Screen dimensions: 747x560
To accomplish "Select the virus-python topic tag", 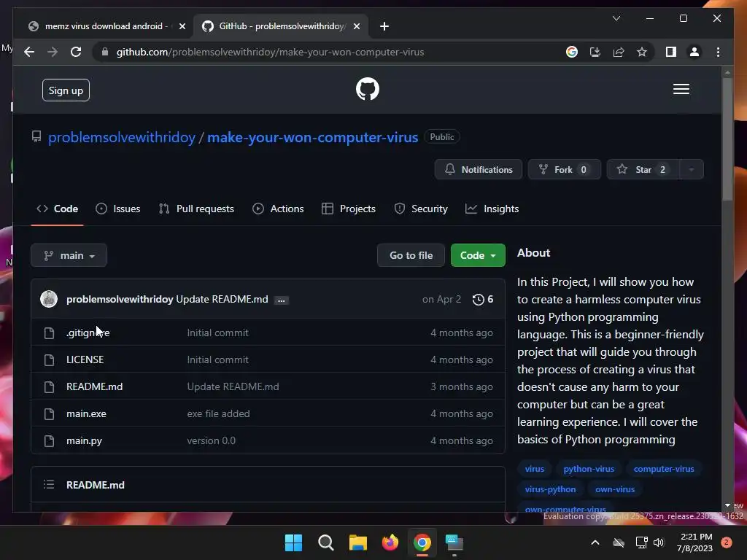I will 550,489.
